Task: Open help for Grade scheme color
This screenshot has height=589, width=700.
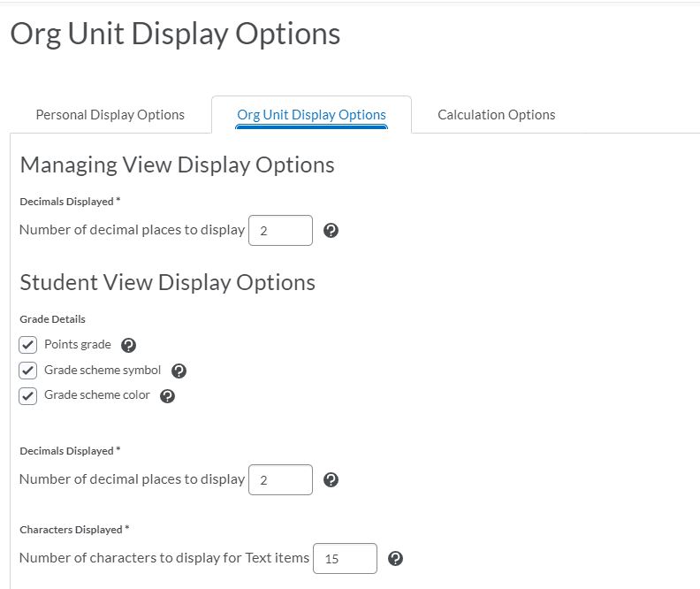Action: pyautogui.click(x=168, y=396)
